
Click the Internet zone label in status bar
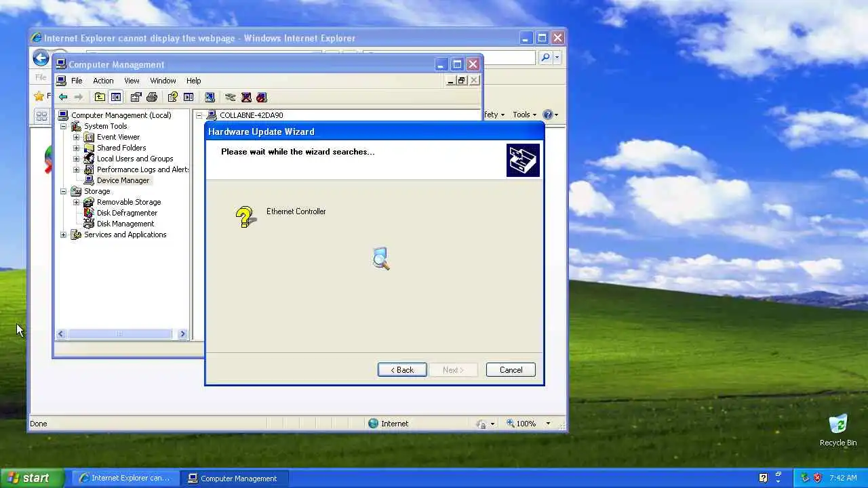coord(395,424)
